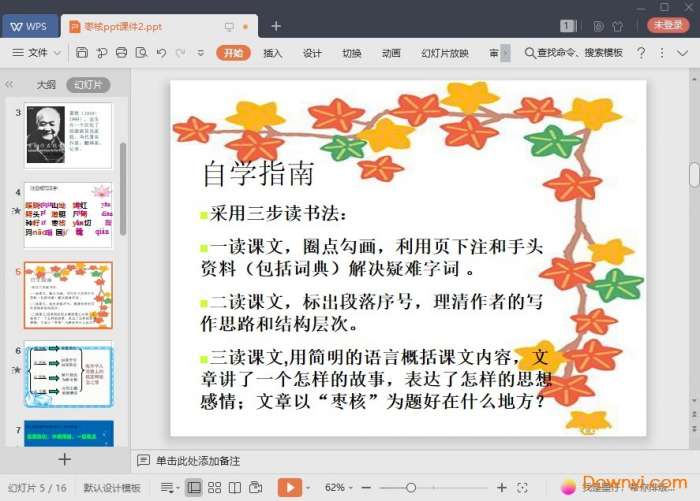Select slide 7 thumbnail

tap(69, 433)
